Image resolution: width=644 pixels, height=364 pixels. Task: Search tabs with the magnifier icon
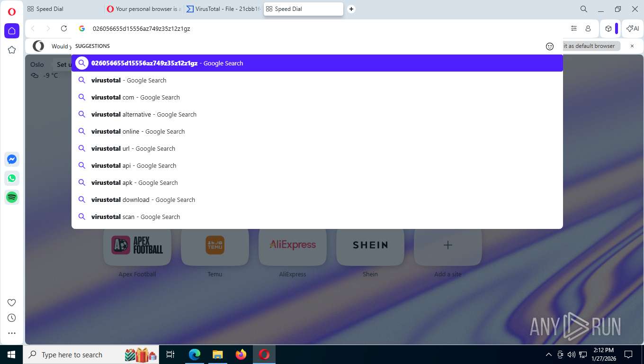click(584, 9)
